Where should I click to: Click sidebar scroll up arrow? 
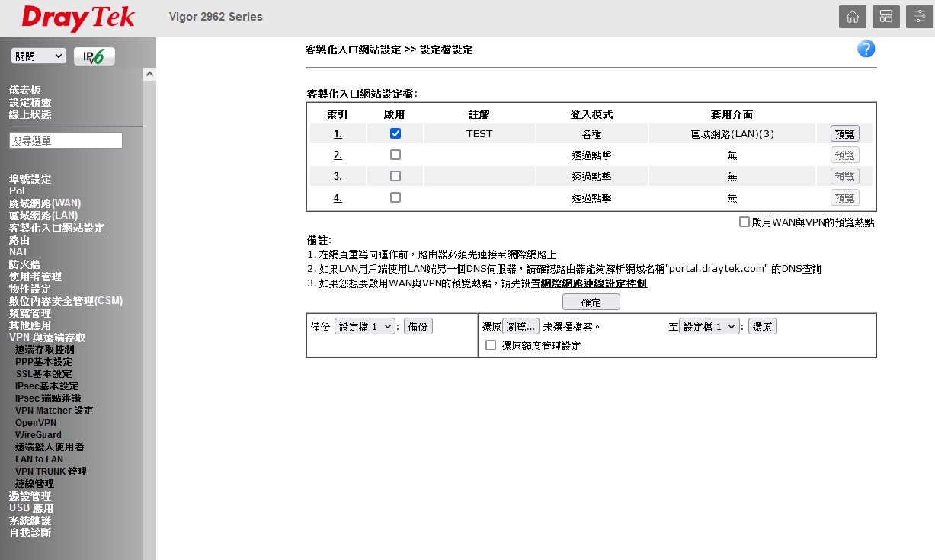[149, 75]
